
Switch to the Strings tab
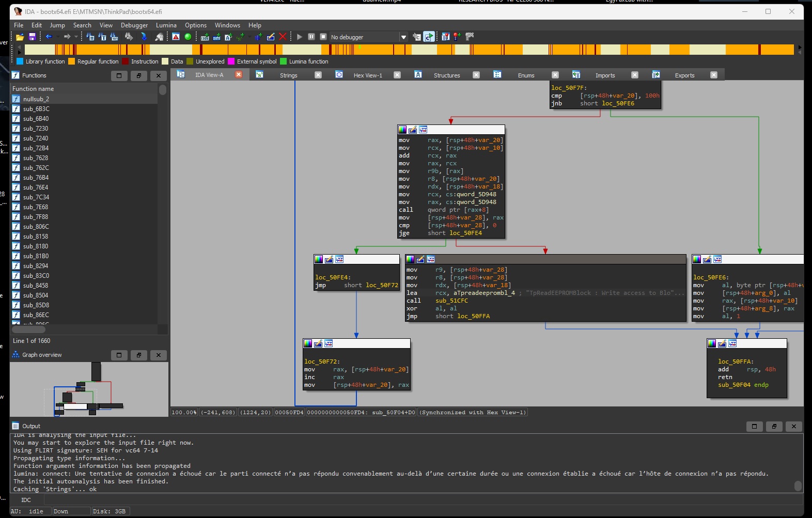(288, 75)
